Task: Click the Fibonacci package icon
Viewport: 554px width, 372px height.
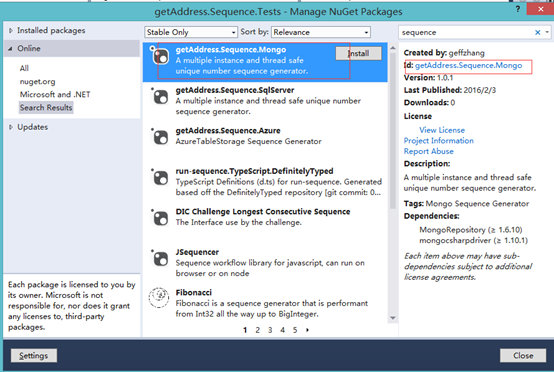Action: point(159,297)
